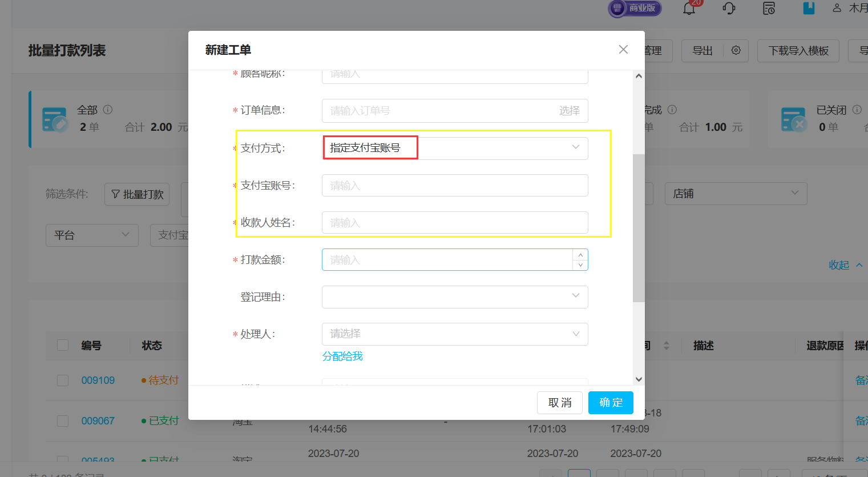868x477 pixels.
Task: Open the 处理人 dropdown
Action: tap(455, 334)
